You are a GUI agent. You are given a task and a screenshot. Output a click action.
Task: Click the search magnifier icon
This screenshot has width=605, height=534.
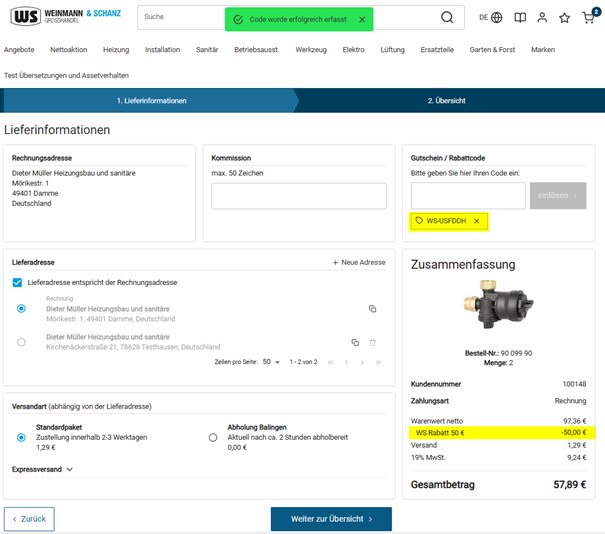point(447,18)
